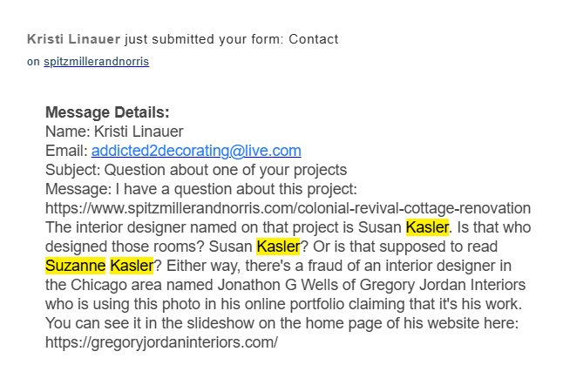This screenshot has height=392, width=563.
Task: Click the Subject line text
Action: tap(196, 170)
